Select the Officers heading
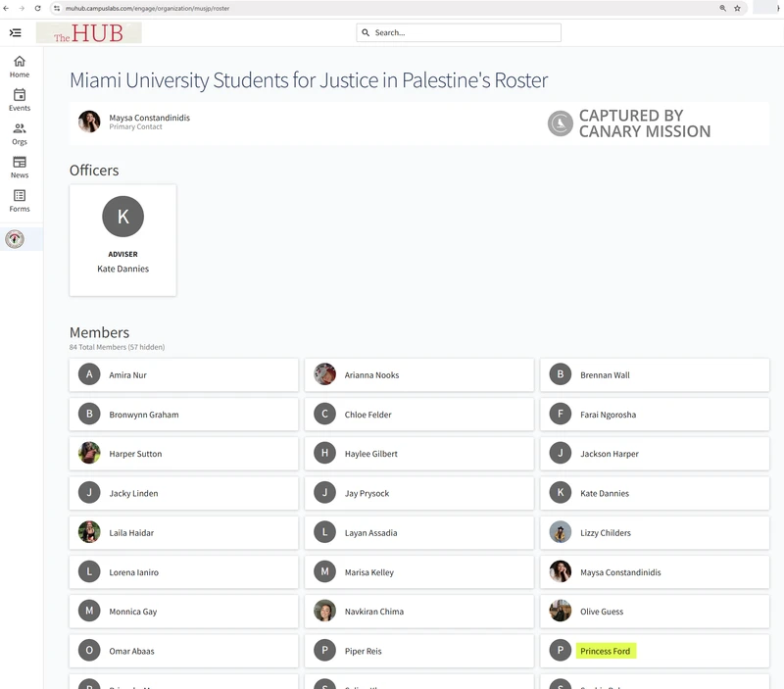This screenshot has width=784, height=689. (94, 171)
